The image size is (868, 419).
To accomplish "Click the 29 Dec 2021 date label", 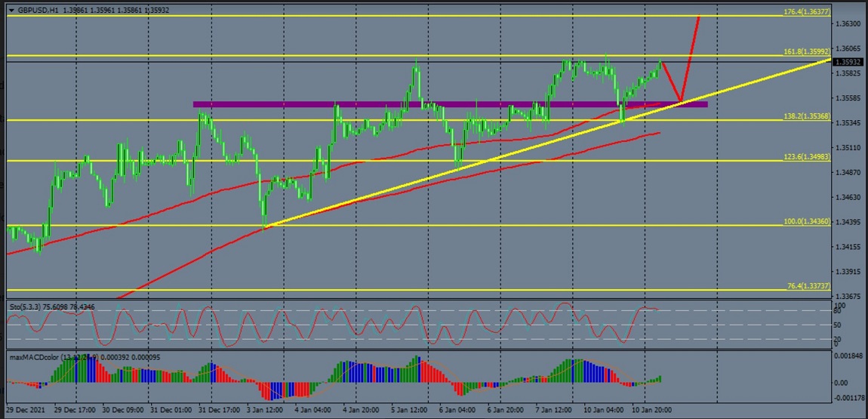I will (x=26, y=409).
